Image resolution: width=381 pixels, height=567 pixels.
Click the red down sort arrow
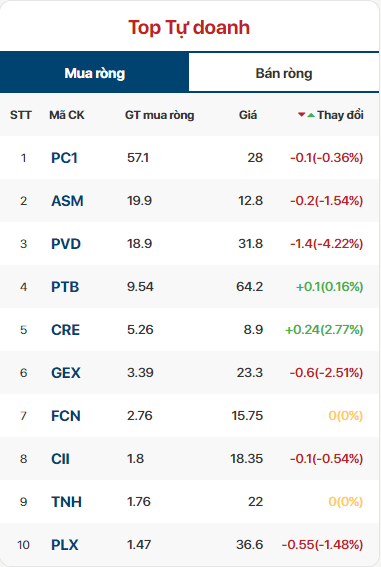pos(301,115)
